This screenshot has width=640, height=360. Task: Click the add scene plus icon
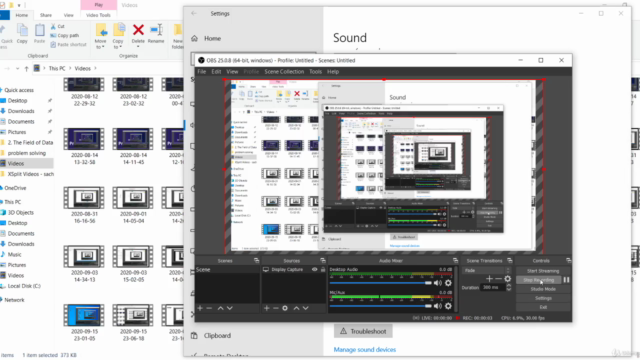(x=200, y=308)
